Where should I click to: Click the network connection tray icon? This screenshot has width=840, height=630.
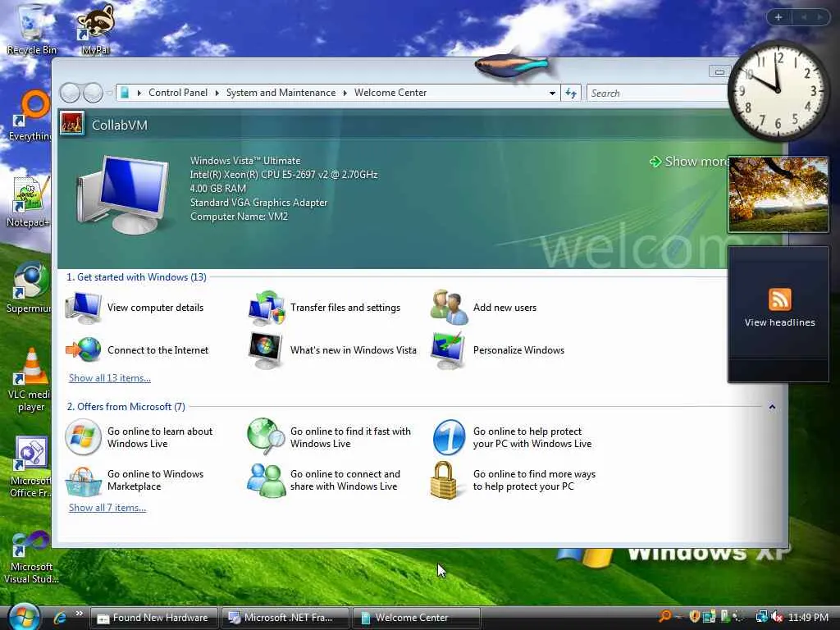pos(761,617)
